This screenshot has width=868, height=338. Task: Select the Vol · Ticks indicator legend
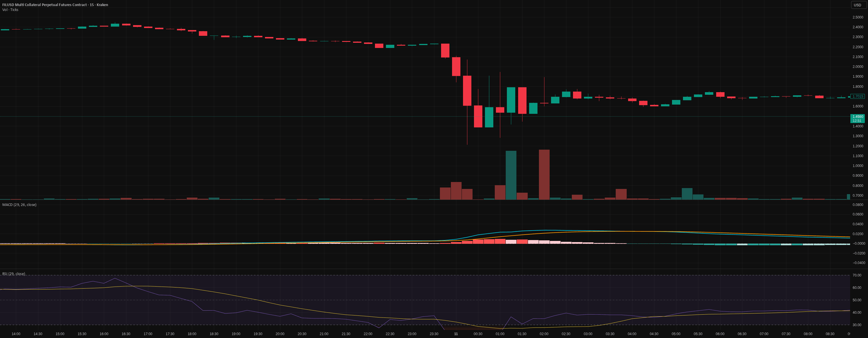pos(10,10)
